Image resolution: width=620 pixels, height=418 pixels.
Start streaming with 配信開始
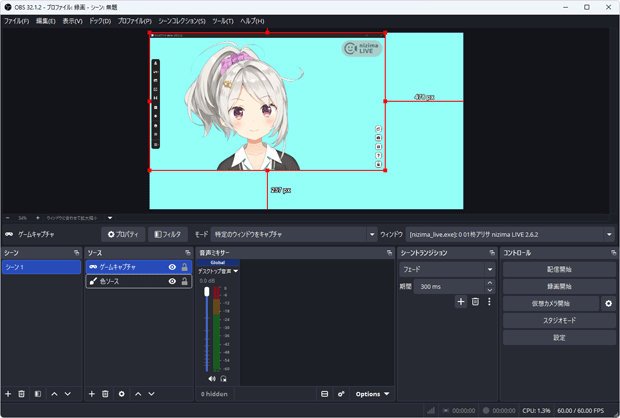pyautogui.click(x=559, y=269)
